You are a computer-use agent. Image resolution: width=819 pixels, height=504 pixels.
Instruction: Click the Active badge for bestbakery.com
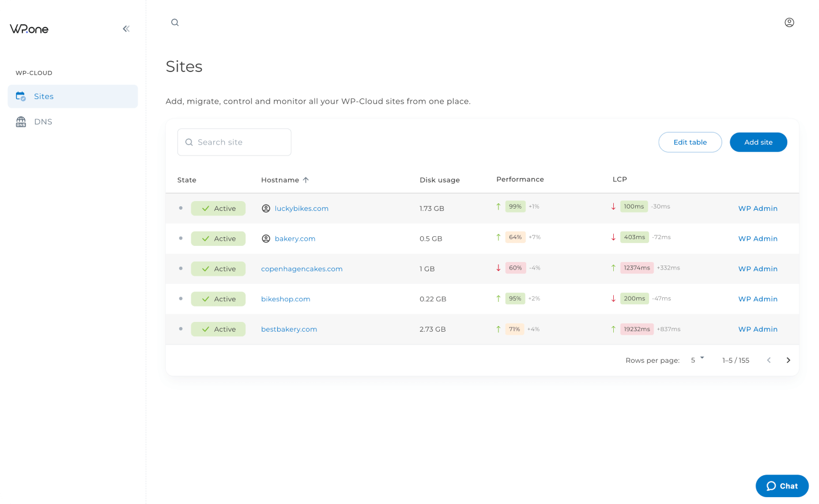tap(218, 329)
